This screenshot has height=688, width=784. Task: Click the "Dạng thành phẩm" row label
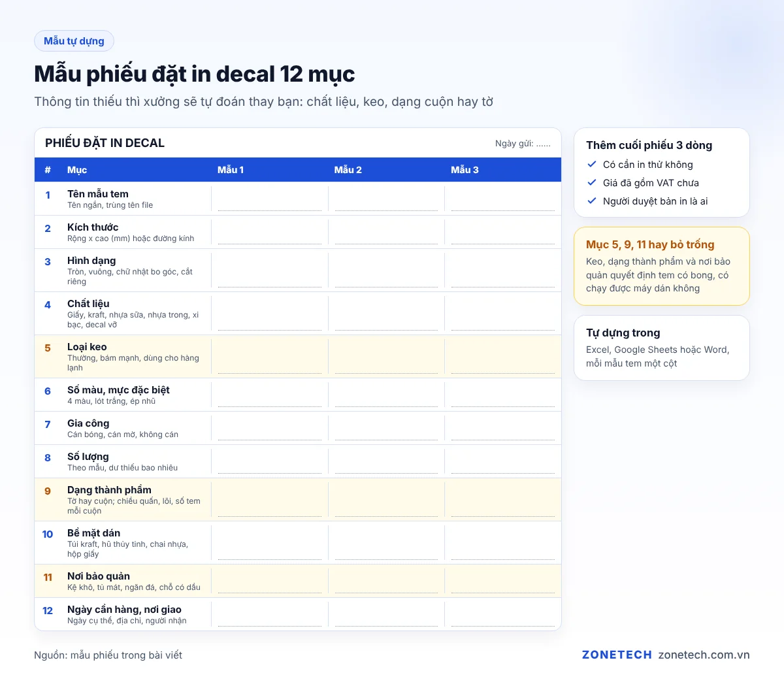click(109, 490)
